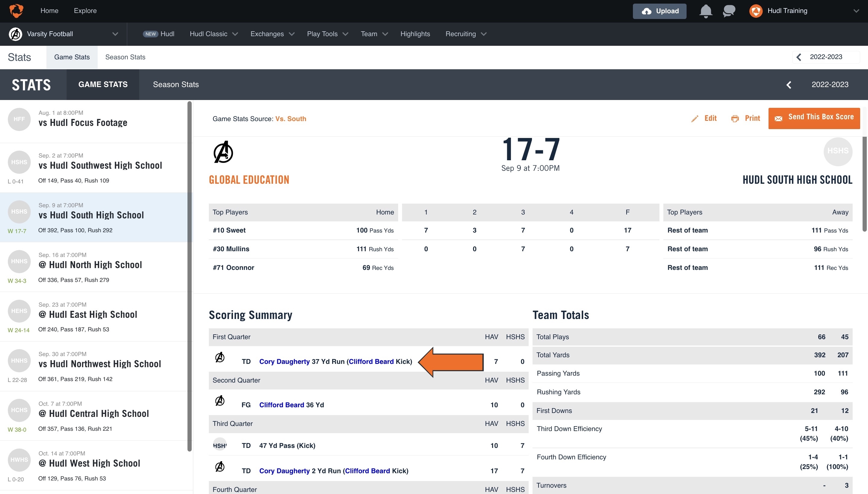
Task: Open Clifford Beard link in 36 Yd field goal
Action: 282,405
